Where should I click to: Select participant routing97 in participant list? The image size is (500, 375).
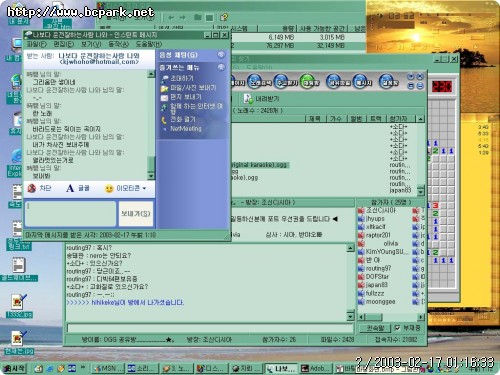[378, 268]
